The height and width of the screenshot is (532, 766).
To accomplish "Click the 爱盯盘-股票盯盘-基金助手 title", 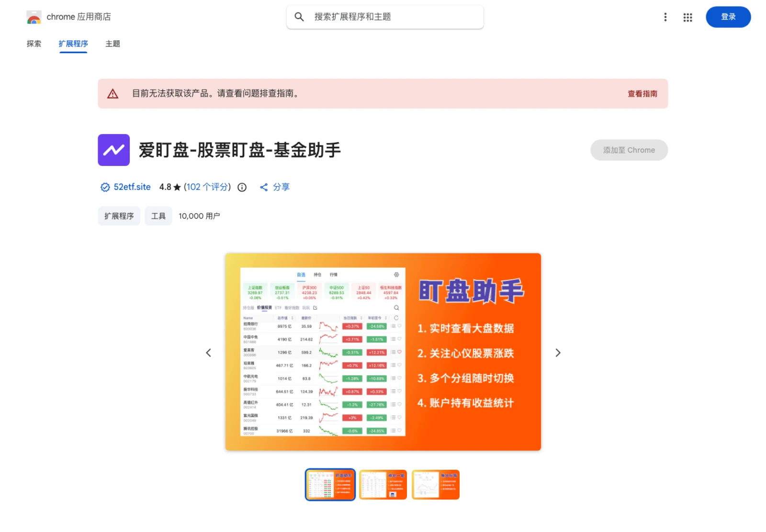I will click(x=240, y=150).
